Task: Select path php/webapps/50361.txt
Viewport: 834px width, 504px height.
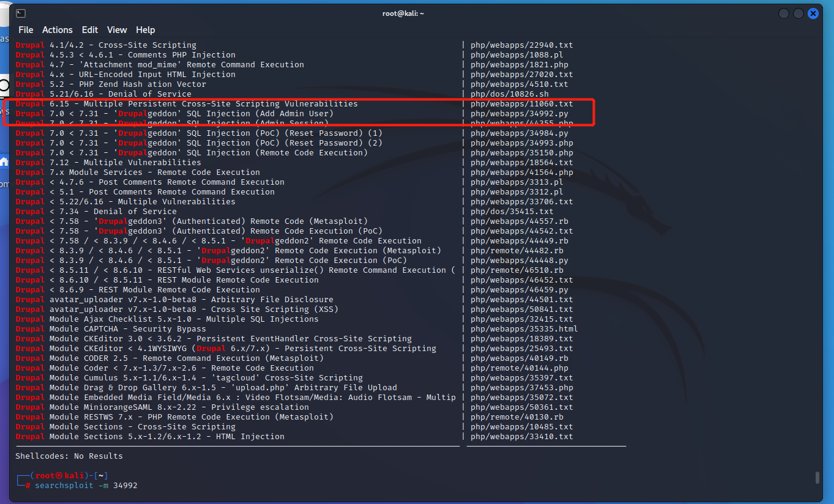Action: (x=522, y=407)
